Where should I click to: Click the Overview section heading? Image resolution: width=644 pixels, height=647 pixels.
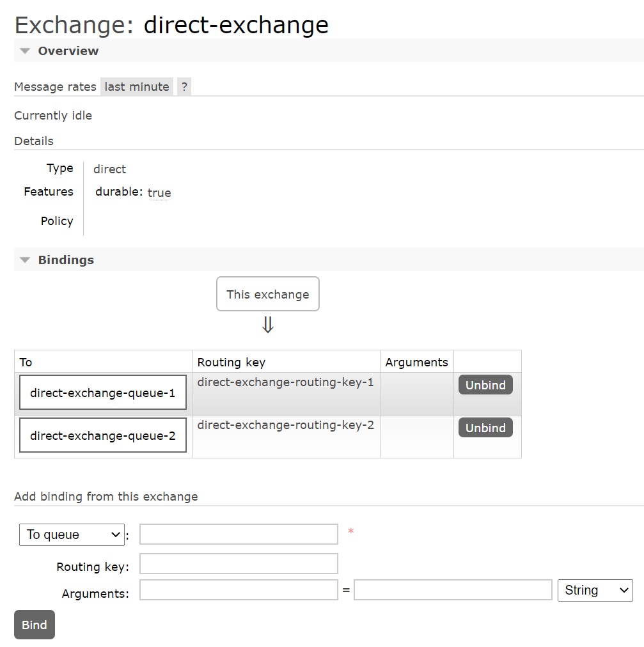[x=68, y=51]
